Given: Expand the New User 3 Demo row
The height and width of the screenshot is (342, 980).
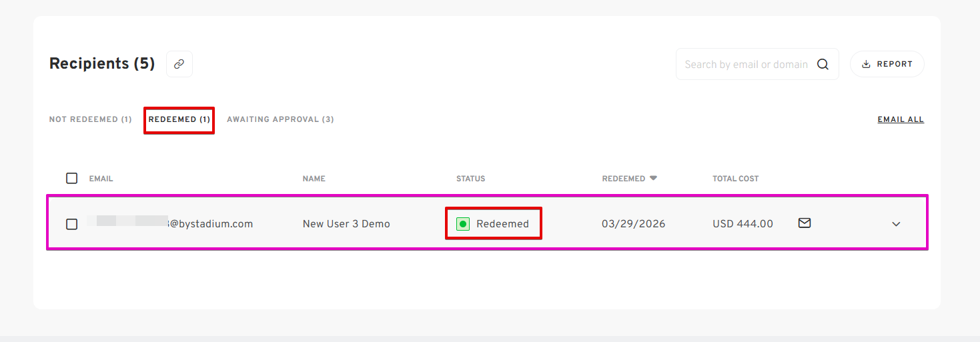Looking at the screenshot, I should point(896,224).
